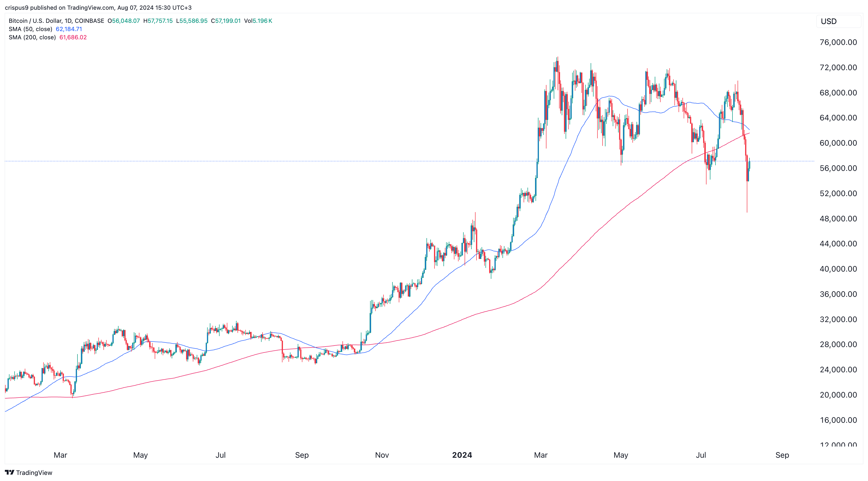
Task: Click the bold '2024' year label
Action: pos(462,455)
